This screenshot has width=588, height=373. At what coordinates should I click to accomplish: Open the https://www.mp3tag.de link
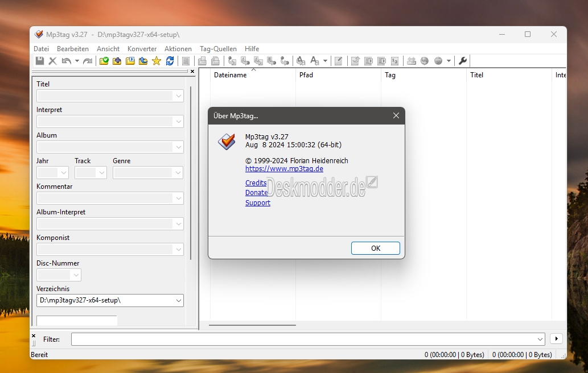[x=284, y=168]
